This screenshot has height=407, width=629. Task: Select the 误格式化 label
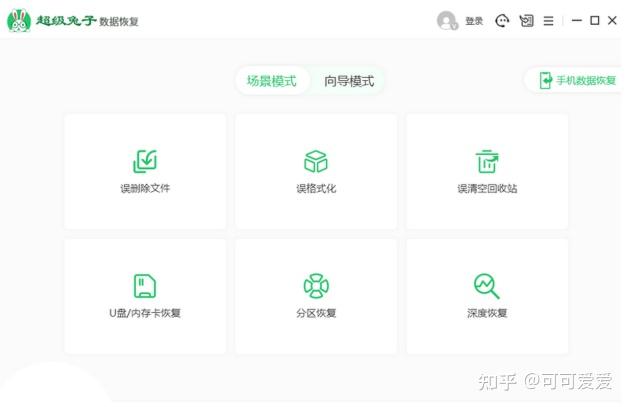point(316,188)
